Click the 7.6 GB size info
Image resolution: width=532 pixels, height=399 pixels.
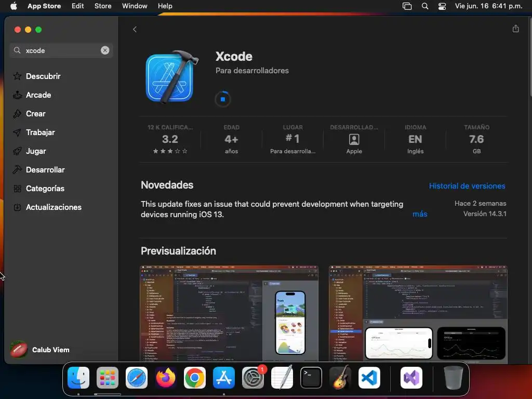tap(476, 139)
